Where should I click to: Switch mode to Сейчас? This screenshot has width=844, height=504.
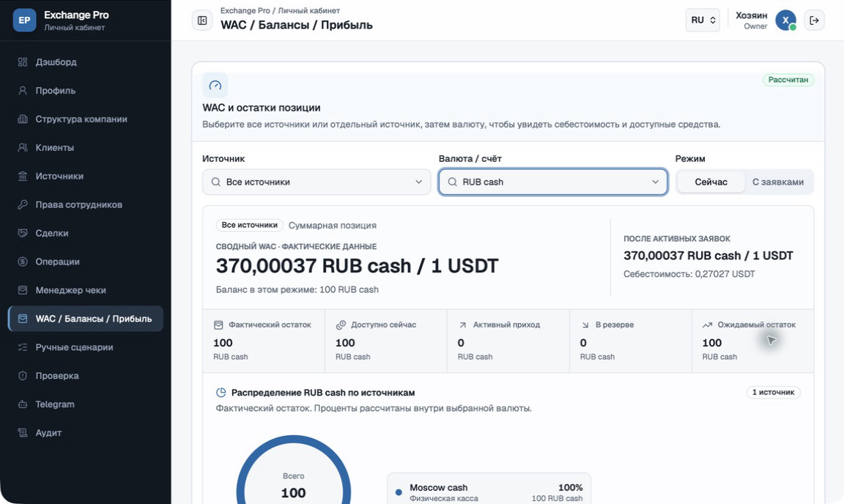(x=711, y=182)
